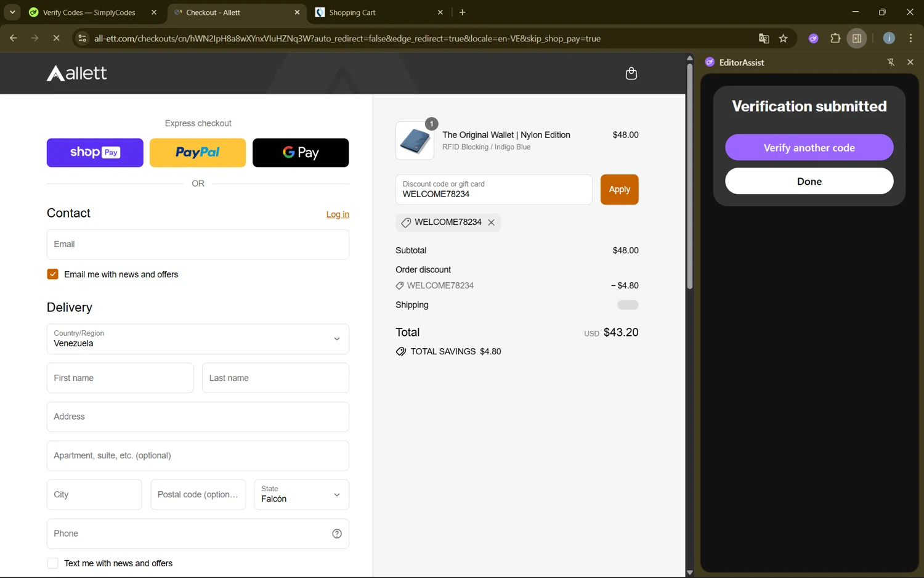The height and width of the screenshot is (578, 924).
Task: Open the State dropdown showing Falcón
Action: coord(302,495)
